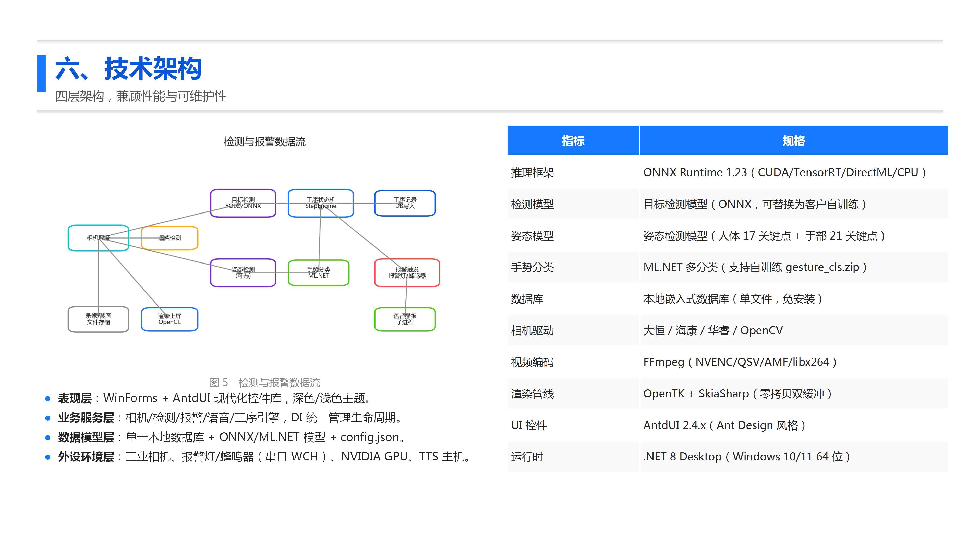Image resolution: width=980 pixels, height=551 pixels.
Task: Select cell 'AntdUI 2.4.x（Ant Design 风格）'
Action: 794,425
